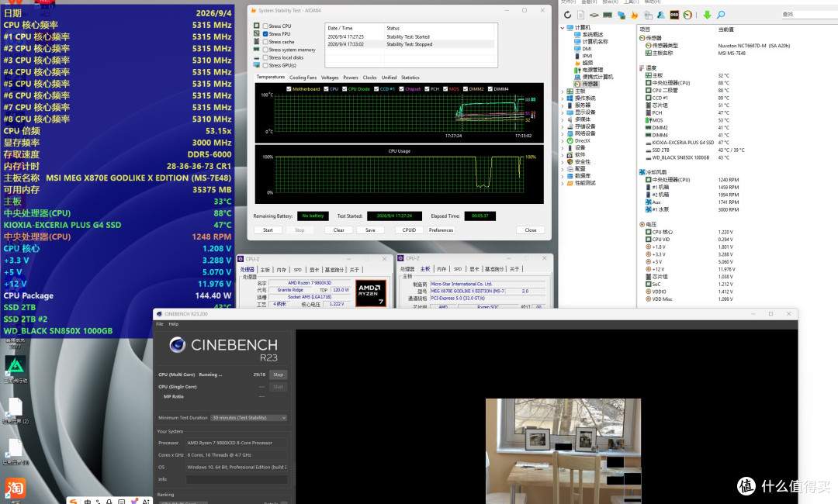Click the AIDA64 motherboard chip toolbar icon

pos(594,15)
